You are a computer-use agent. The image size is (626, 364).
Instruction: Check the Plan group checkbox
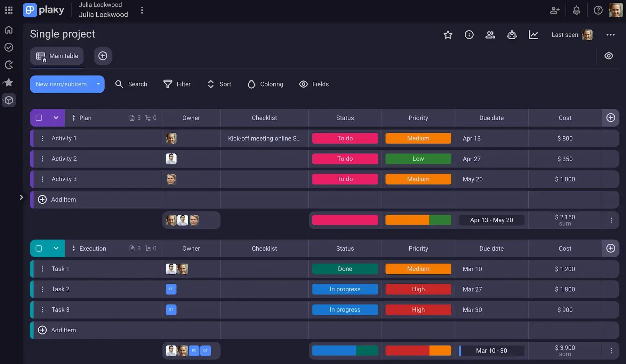click(x=39, y=118)
